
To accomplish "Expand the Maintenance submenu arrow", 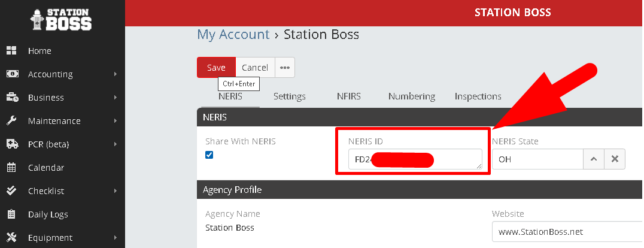I will [114, 121].
